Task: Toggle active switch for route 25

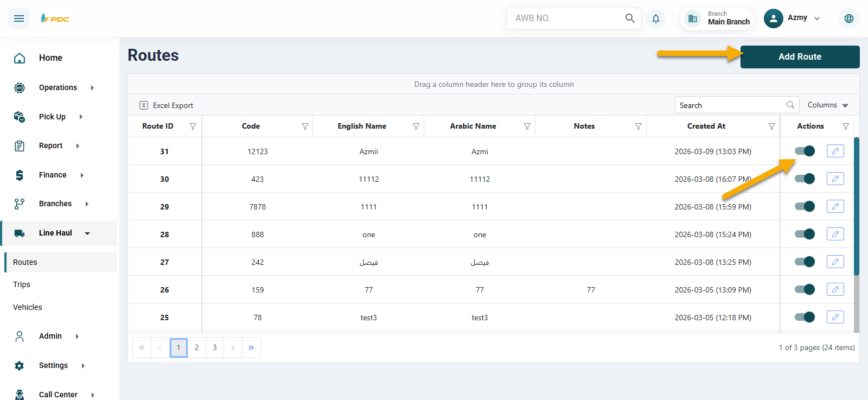Action: click(x=805, y=317)
